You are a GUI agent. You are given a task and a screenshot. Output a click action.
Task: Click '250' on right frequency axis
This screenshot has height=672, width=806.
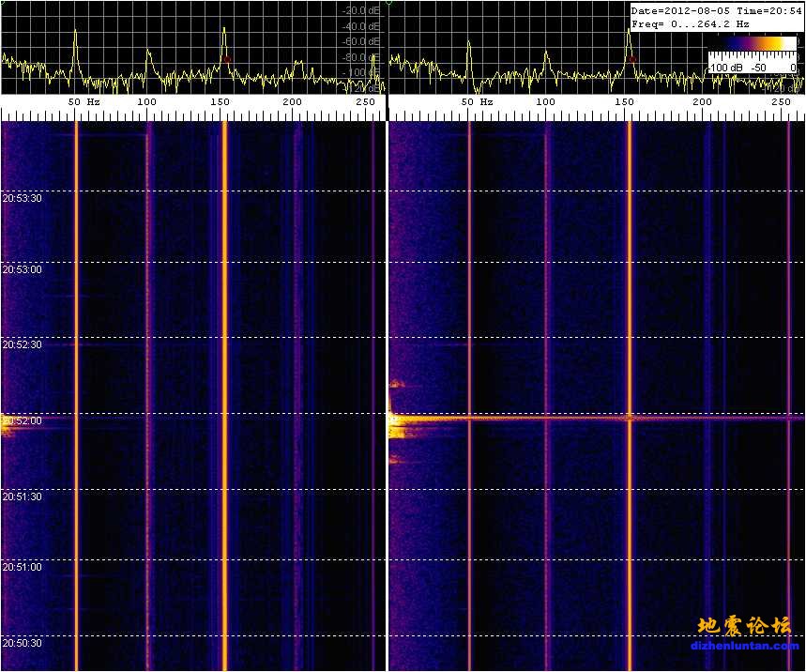point(781,101)
